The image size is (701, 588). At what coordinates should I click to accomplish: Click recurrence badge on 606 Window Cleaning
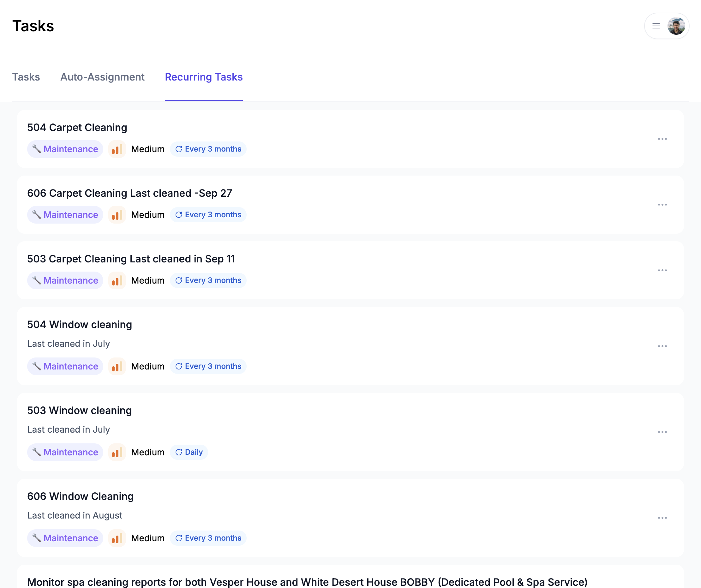click(208, 538)
